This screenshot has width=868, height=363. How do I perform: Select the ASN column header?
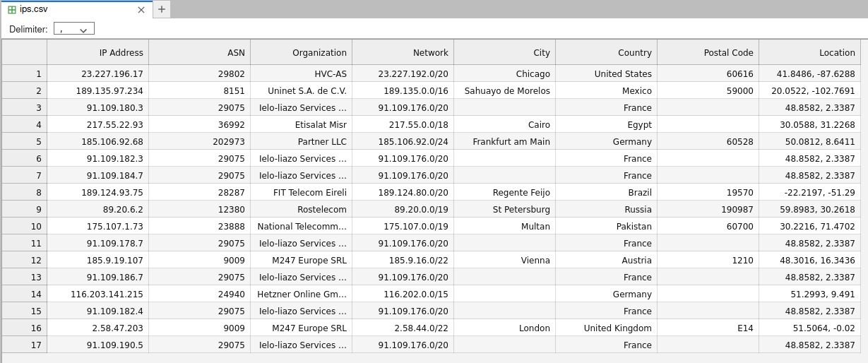click(x=199, y=53)
